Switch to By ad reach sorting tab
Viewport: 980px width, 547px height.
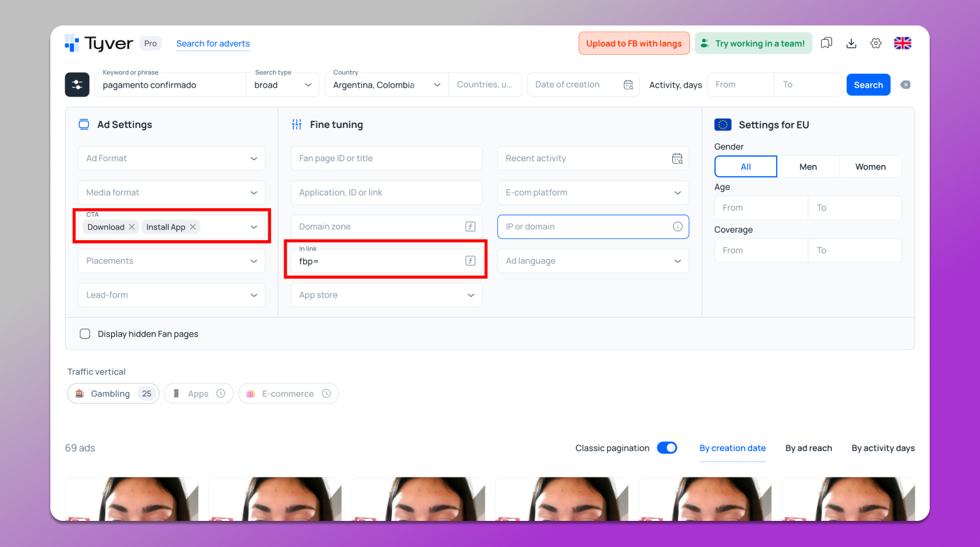tap(808, 448)
